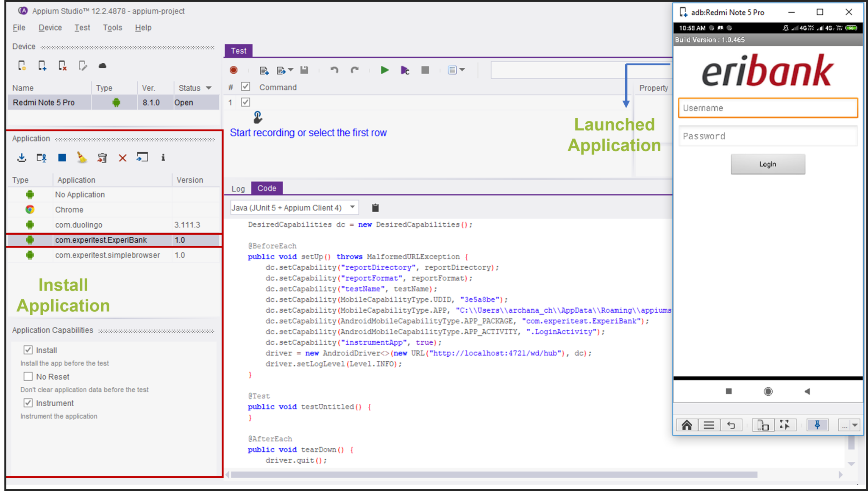Click the application info icon
The image size is (868, 491).
click(x=163, y=158)
